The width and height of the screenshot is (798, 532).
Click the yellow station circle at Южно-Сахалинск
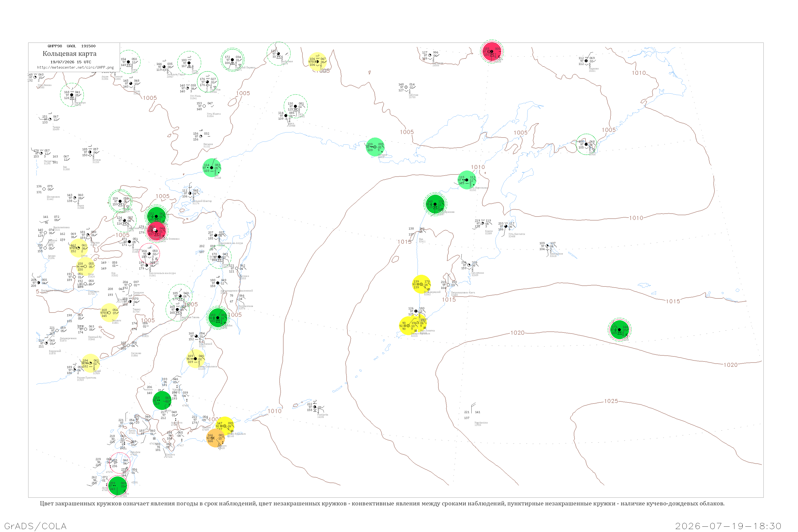pos(196,359)
